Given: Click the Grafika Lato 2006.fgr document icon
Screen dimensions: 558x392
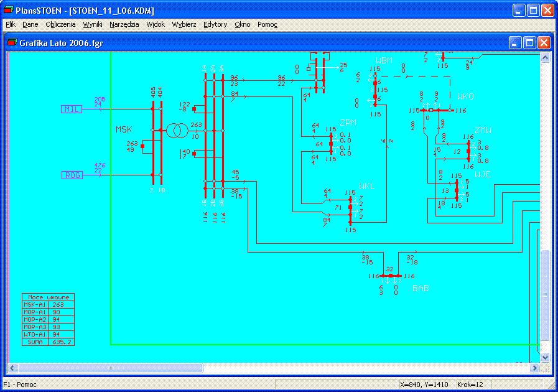Looking at the screenshot, I should tap(12, 42).
